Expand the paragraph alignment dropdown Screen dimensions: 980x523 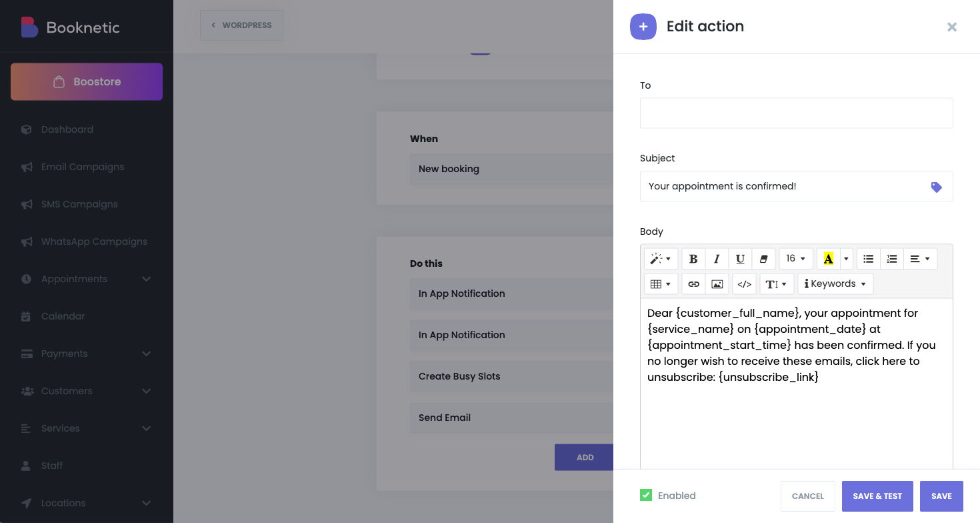pyautogui.click(x=920, y=259)
